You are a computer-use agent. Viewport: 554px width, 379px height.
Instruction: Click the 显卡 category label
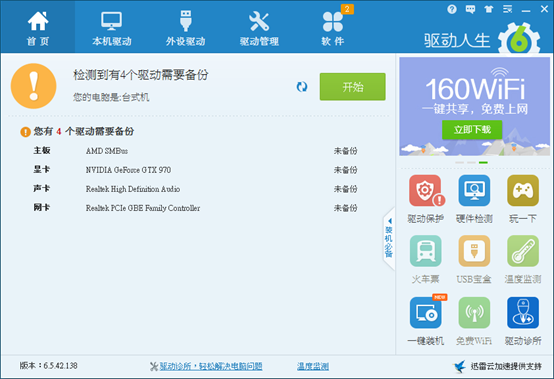[42, 170]
